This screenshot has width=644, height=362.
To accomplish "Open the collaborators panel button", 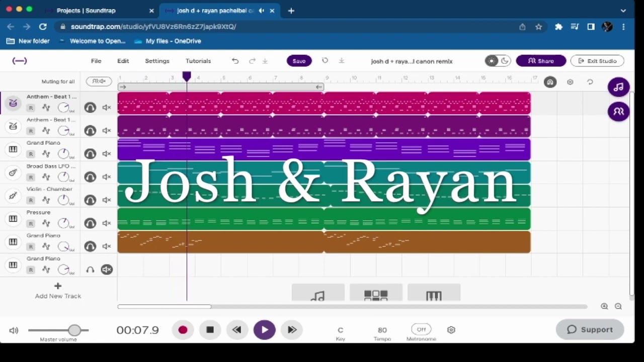I will 618,112.
